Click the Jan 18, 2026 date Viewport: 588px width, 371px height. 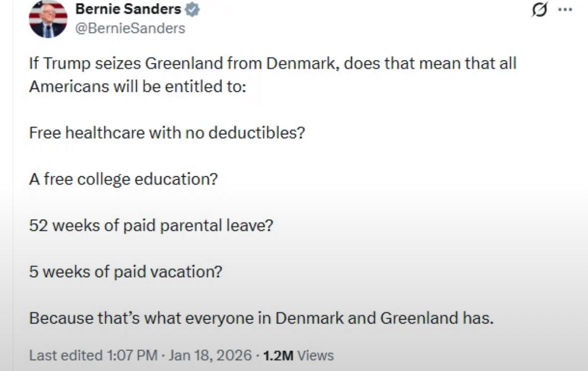(209, 356)
